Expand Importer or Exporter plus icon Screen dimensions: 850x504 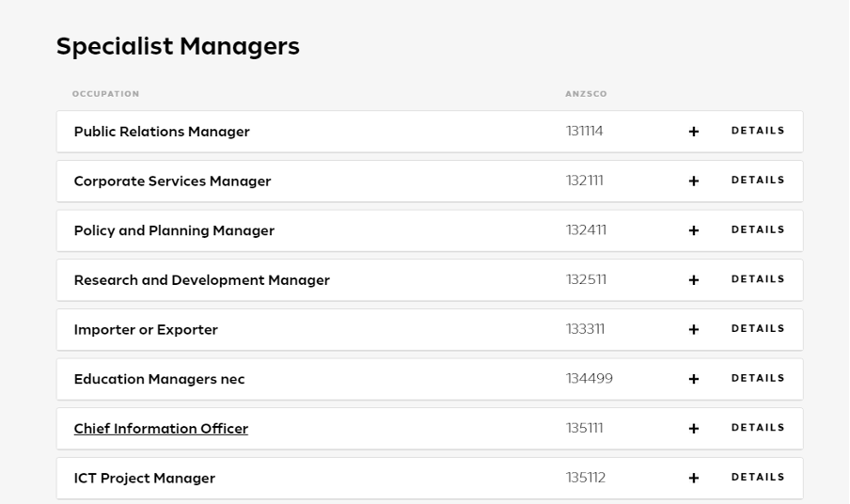[694, 330]
